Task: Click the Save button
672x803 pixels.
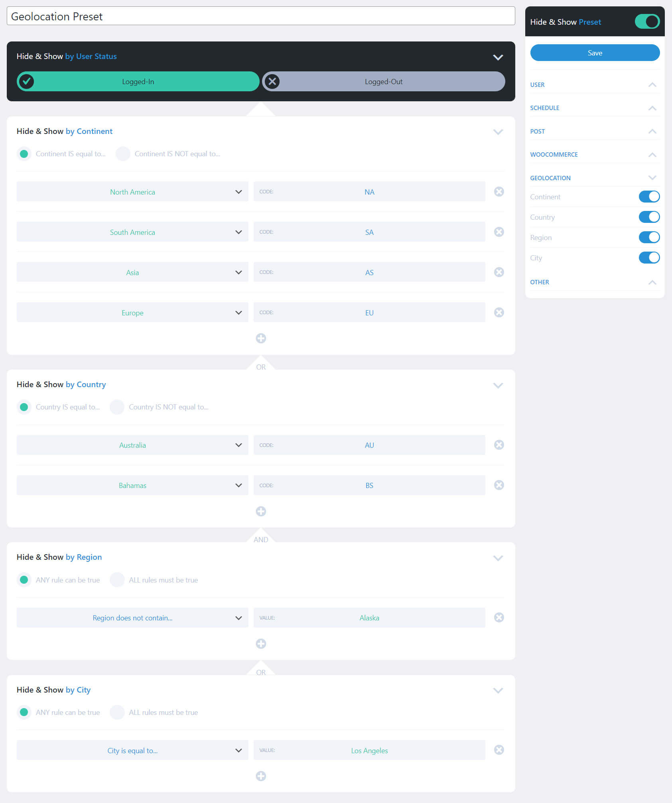Action: [x=594, y=52]
